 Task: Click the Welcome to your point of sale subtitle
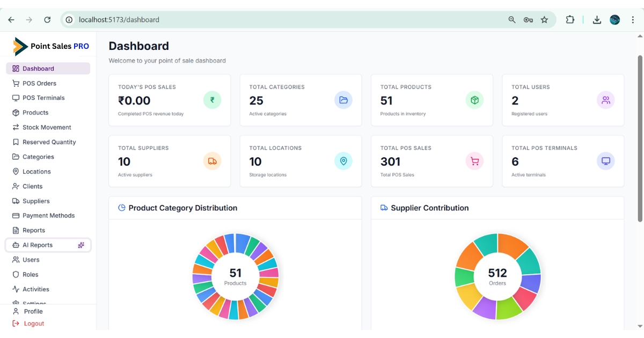tap(167, 61)
